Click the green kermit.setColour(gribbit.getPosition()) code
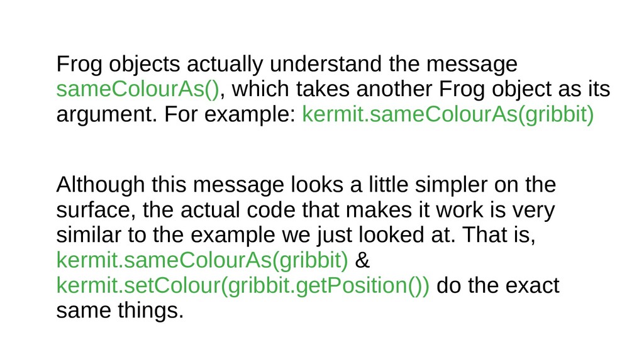 tap(243, 285)
